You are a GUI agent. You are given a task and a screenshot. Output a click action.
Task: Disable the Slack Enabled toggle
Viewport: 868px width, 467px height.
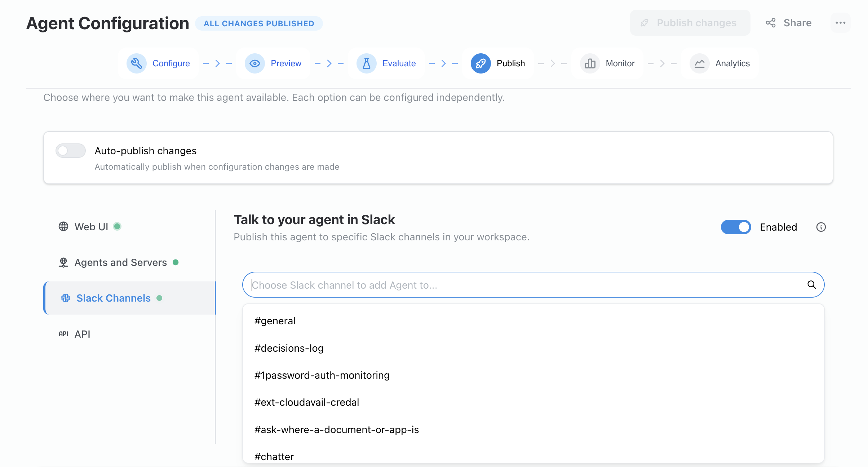point(736,227)
